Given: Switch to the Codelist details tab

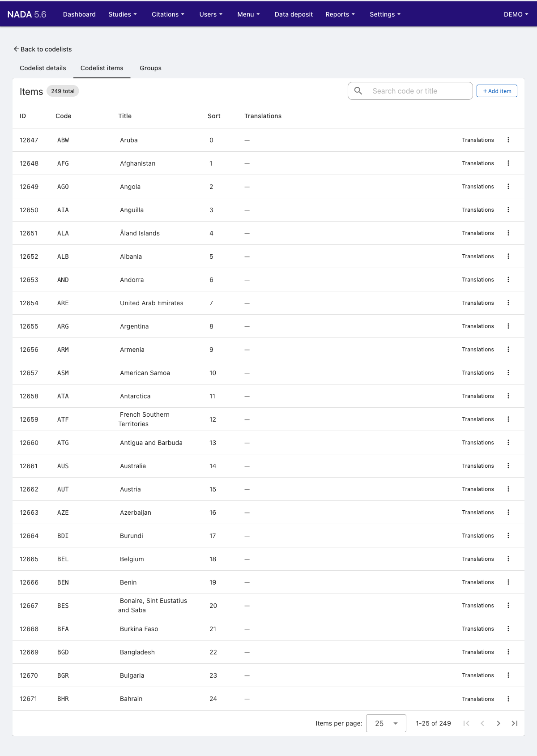Looking at the screenshot, I should (43, 68).
